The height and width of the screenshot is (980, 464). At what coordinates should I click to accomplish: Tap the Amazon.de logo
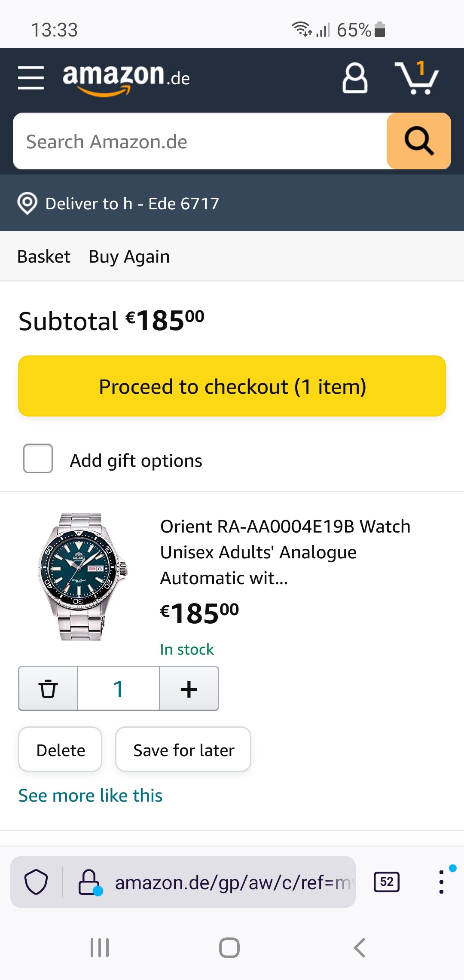[126, 78]
